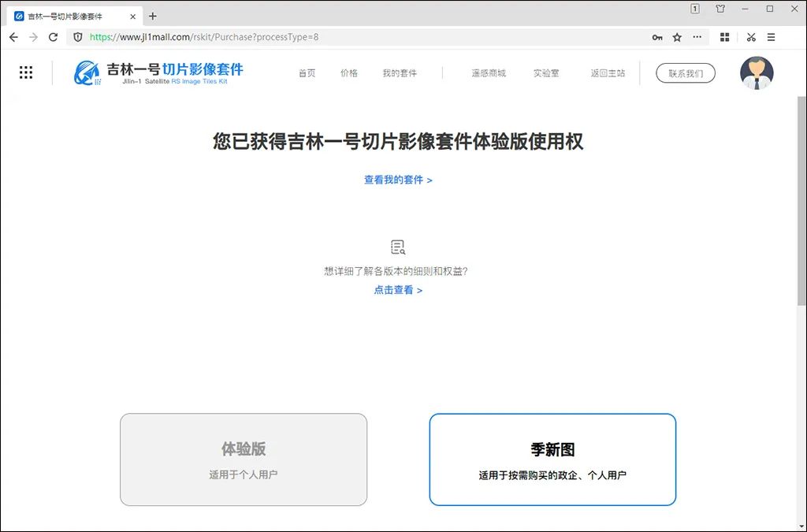Viewport: 807px width, 532px height.
Task: Click the Jilin-1 tiles kit logo
Action: [x=158, y=73]
